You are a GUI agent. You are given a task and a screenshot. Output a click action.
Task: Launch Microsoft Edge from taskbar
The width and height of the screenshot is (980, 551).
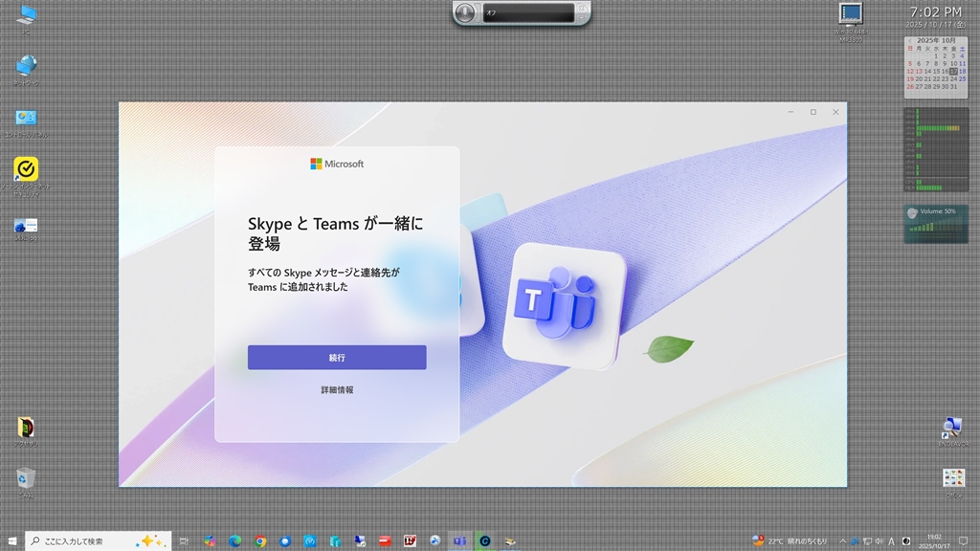coord(235,541)
